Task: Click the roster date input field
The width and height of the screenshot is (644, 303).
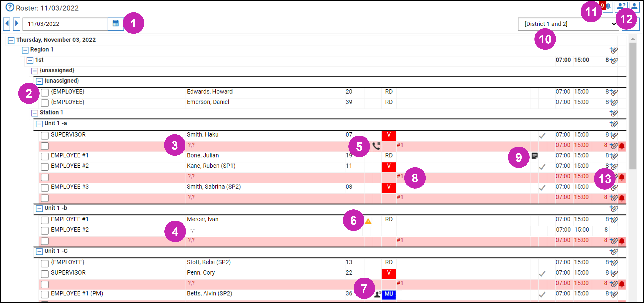Action: [65, 24]
